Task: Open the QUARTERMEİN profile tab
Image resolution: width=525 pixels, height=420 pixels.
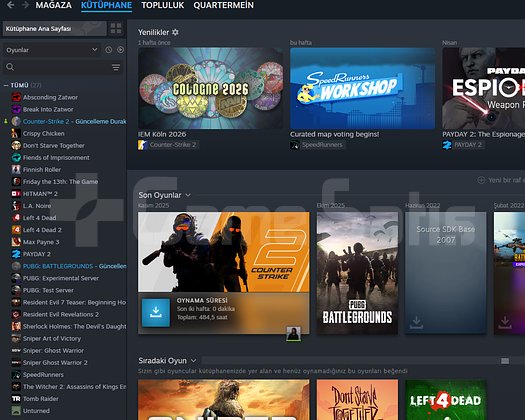Action: (224, 5)
